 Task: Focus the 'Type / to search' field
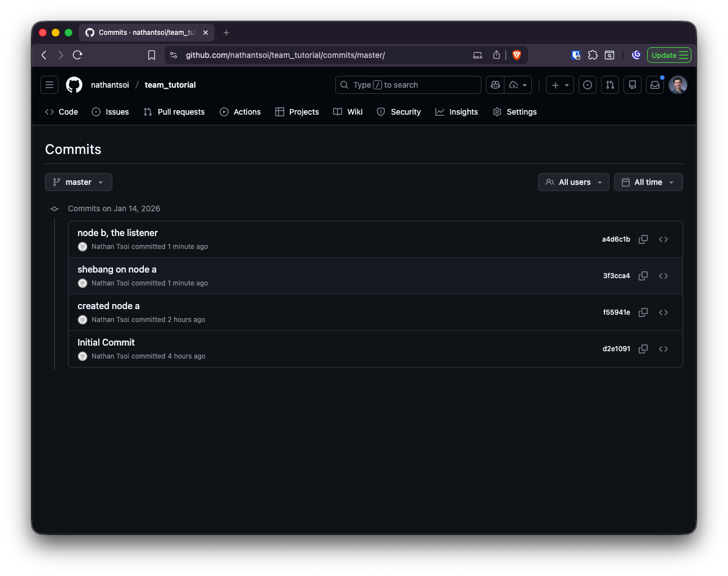pyautogui.click(x=408, y=85)
